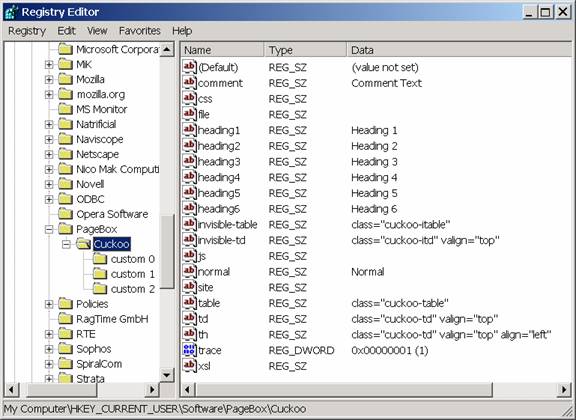
Task: Click the string icon of the table value
Action: [x=190, y=303]
